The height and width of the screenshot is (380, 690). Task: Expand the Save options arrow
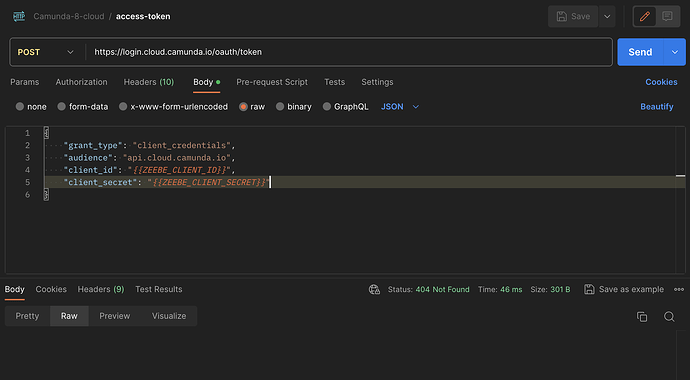[607, 16]
